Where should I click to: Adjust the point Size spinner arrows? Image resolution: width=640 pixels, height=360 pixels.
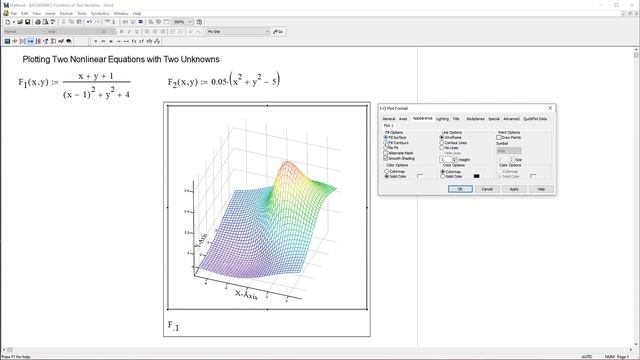(511, 160)
